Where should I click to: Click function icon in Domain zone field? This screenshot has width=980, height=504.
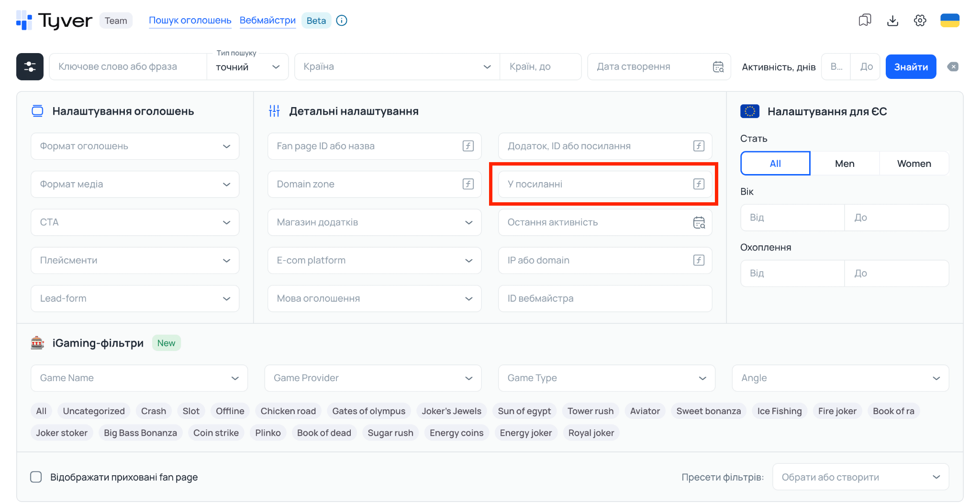(468, 184)
